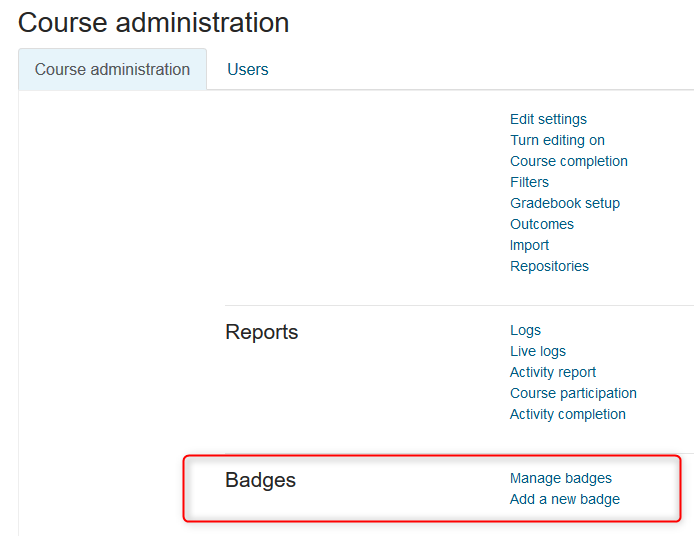The width and height of the screenshot is (694, 536).
Task: Click the Badges section heading
Action: coord(261,480)
